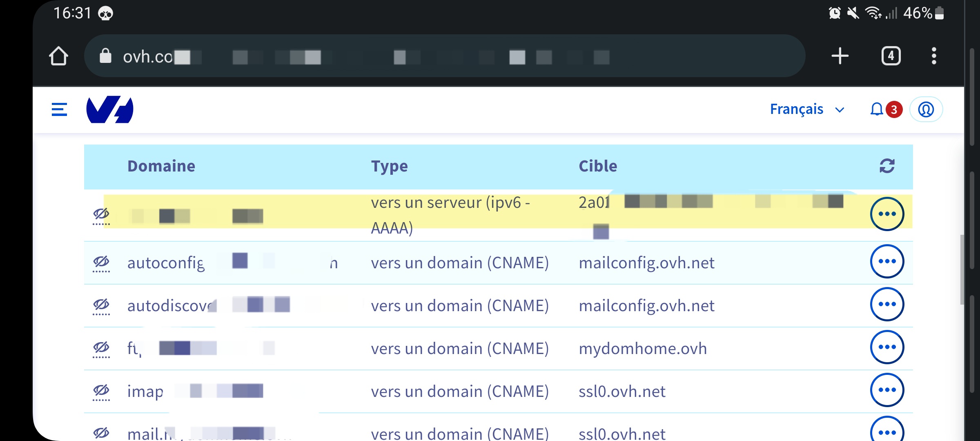Open a new browser tab
This screenshot has height=441, width=980.
[840, 56]
